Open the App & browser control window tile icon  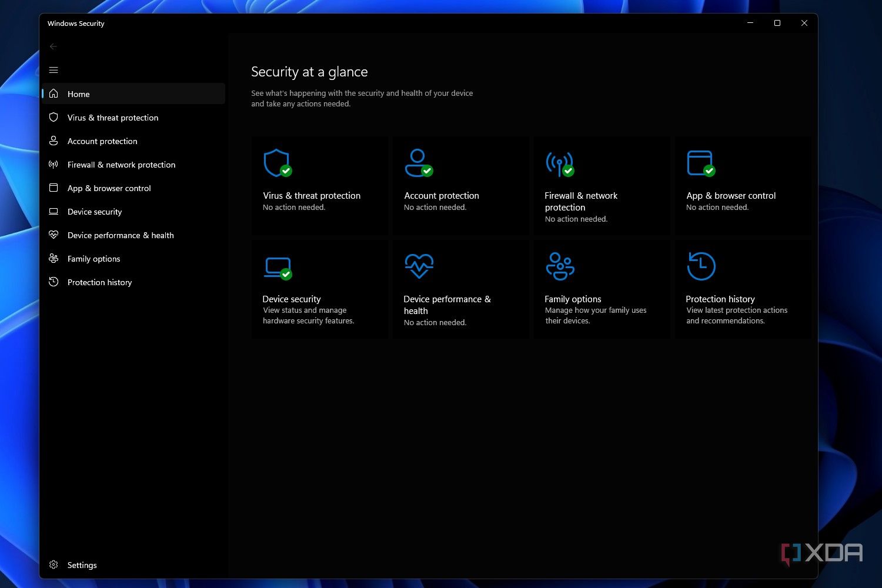pyautogui.click(x=700, y=163)
